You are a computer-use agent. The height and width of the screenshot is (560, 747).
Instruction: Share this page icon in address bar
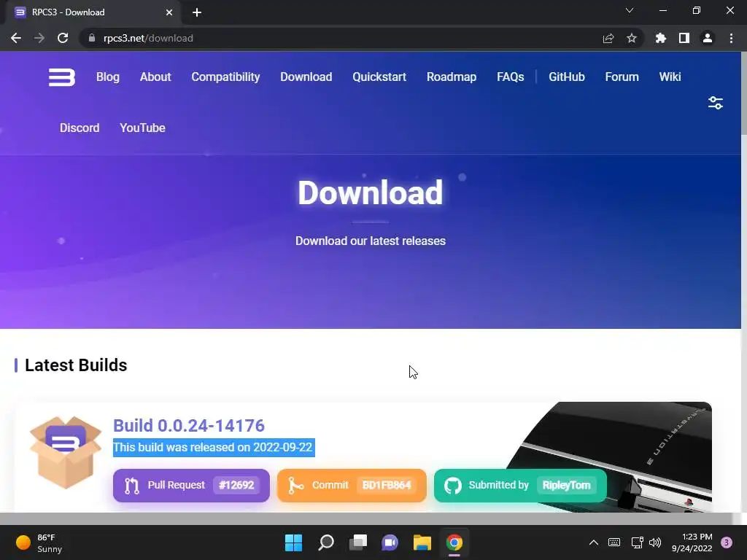(608, 38)
